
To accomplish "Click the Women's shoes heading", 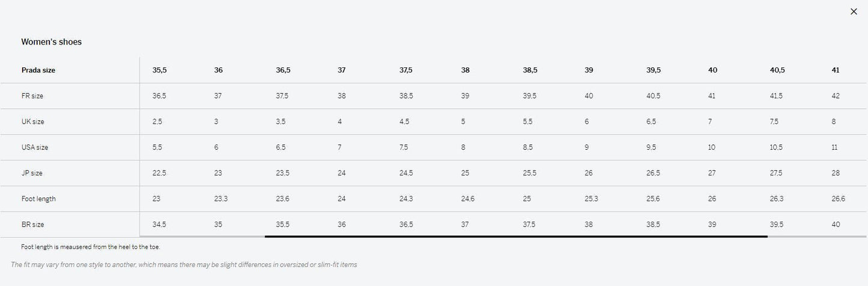I will (52, 42).
